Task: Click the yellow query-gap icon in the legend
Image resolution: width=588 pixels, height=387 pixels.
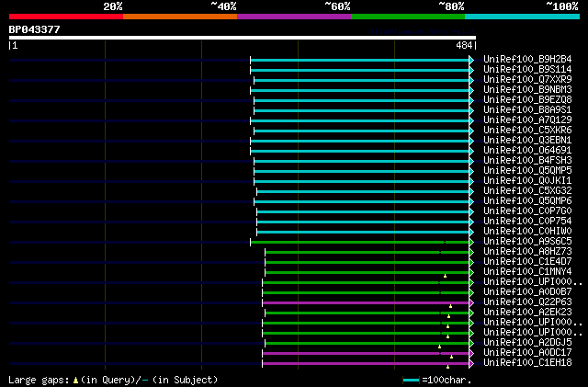Action: (x=75, y=381)
